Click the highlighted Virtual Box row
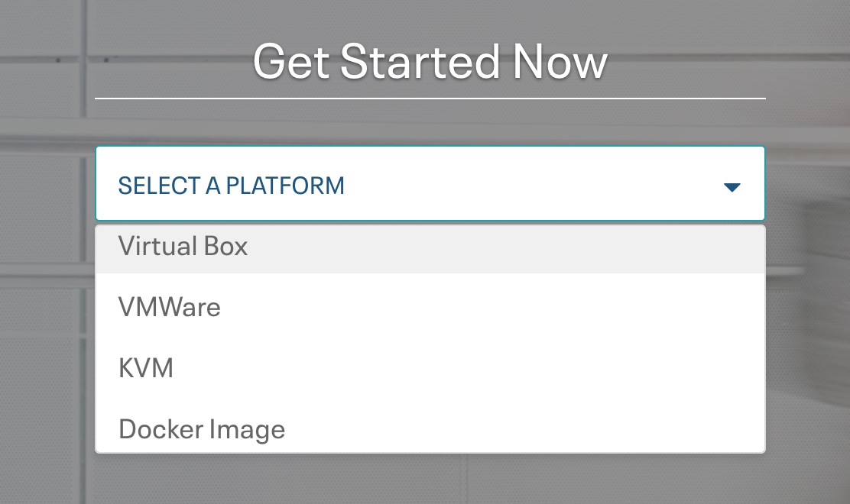Screen dimensions: 850x504 [430, 248]
